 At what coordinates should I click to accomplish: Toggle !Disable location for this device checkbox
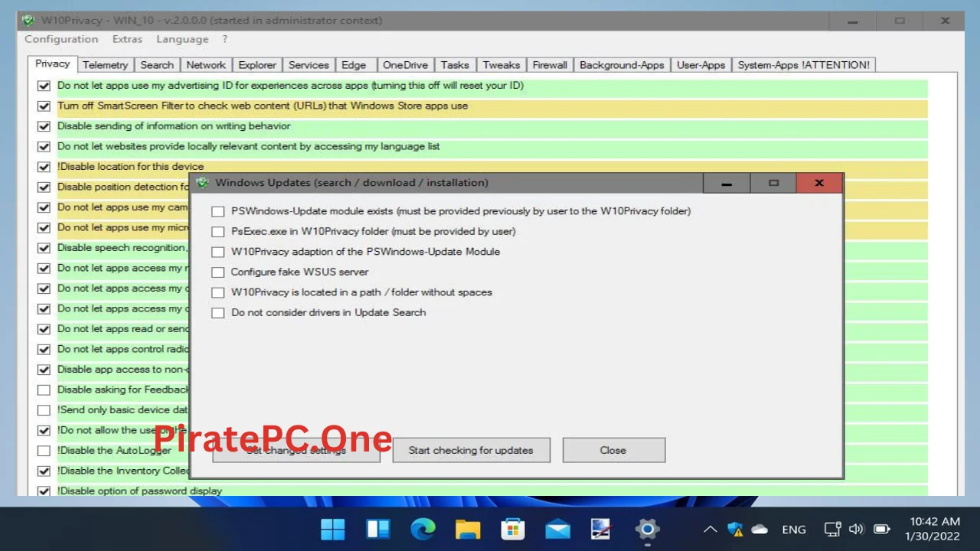tap(44, 167)
